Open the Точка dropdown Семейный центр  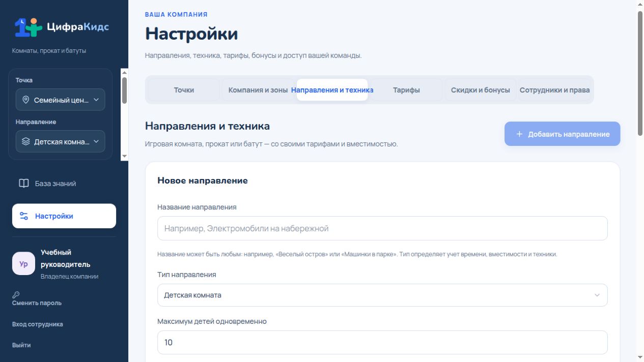(x=61, y=100)
